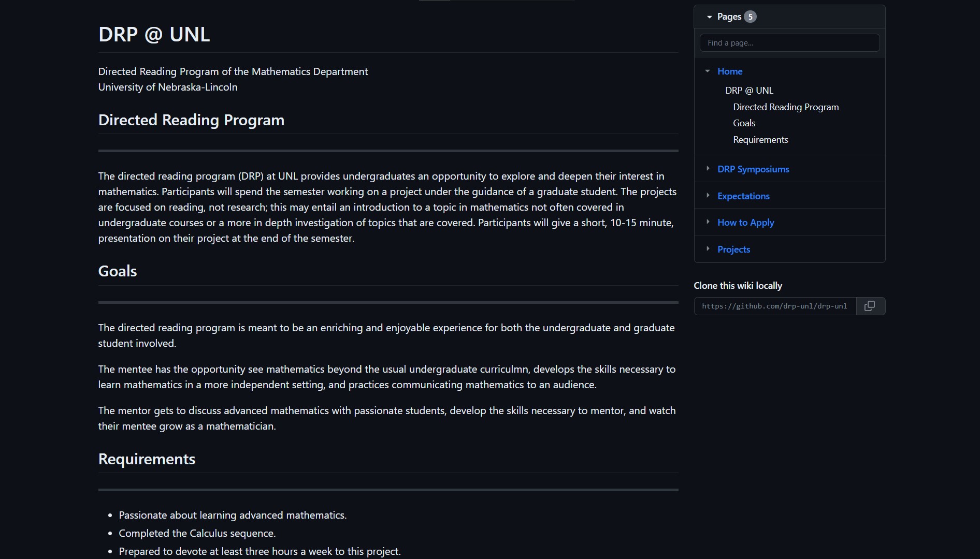Navigate to the Projects page
The image size is (980, 559).
point(733,249)
